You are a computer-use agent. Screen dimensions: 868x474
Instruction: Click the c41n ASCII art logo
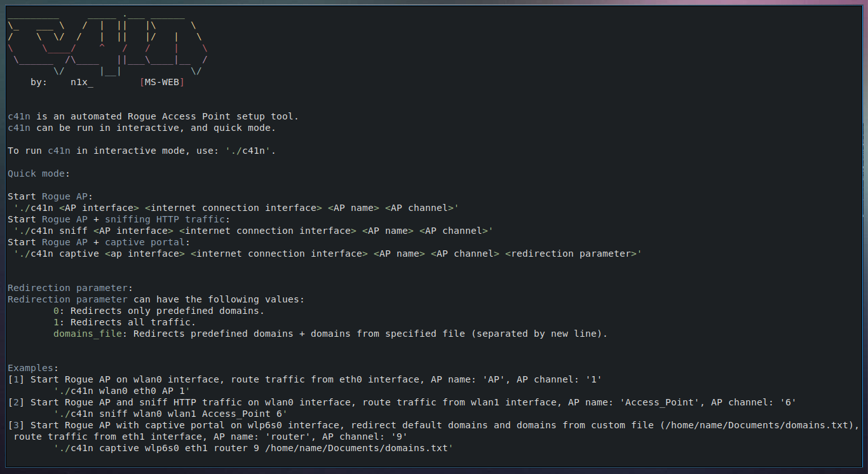pyautogui.click(x=108, y=44)
